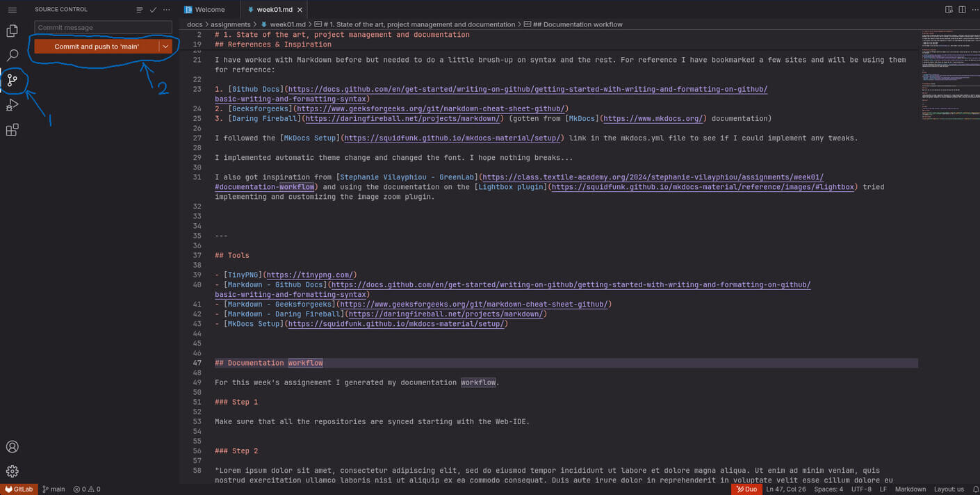
Task: Open the hamburger application menu
Action: tap(12, 10)
